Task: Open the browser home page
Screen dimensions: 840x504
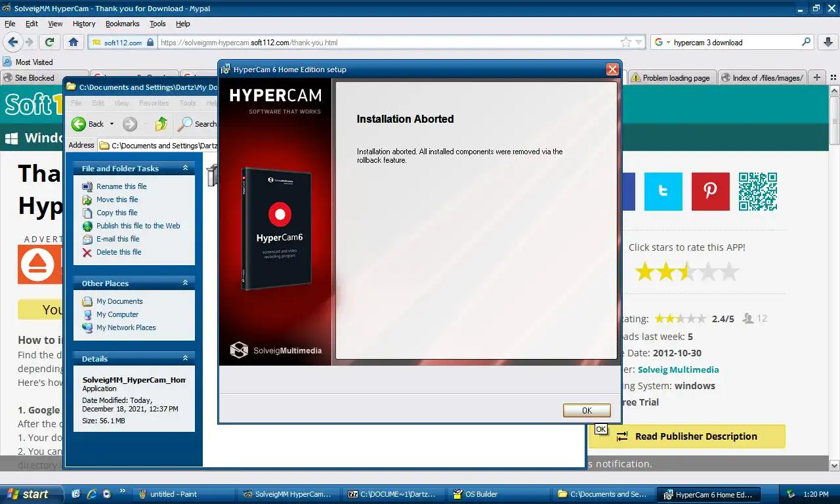Action: (x=73, y=42)
